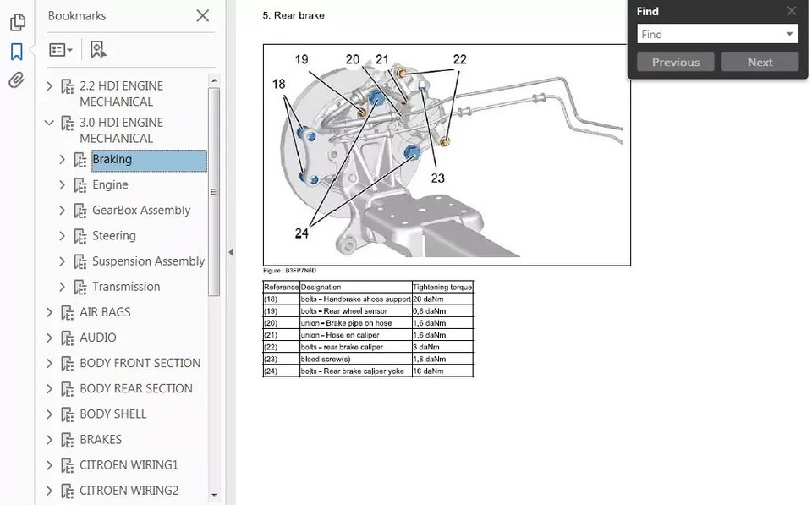Image resolution: width=812 pixels, height=505 pixels.
Task: Select the Braking bookmark
Action: pyautogui.click(x=112, y=160)
